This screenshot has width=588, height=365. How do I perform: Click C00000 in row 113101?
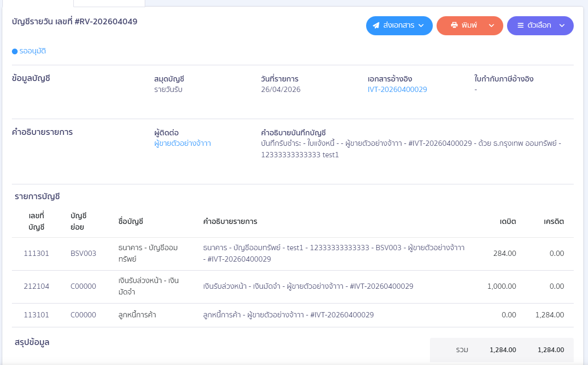click(x=83, y=315)
